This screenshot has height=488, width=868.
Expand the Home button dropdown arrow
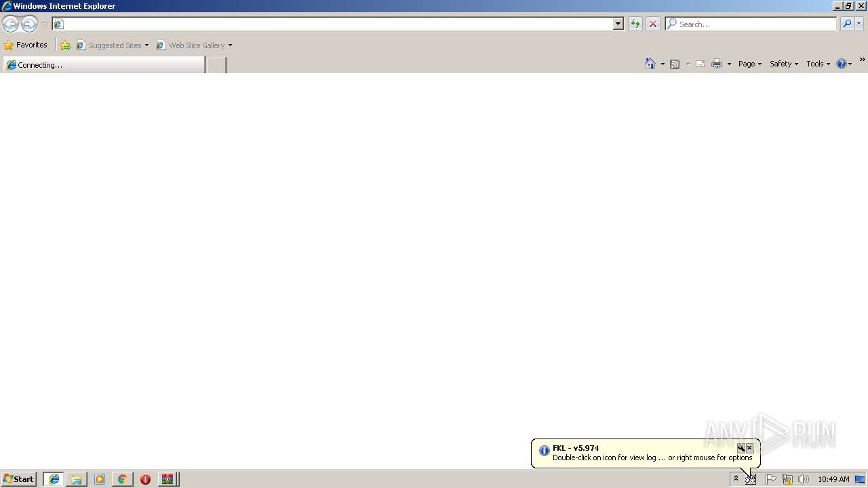[663, 64]
